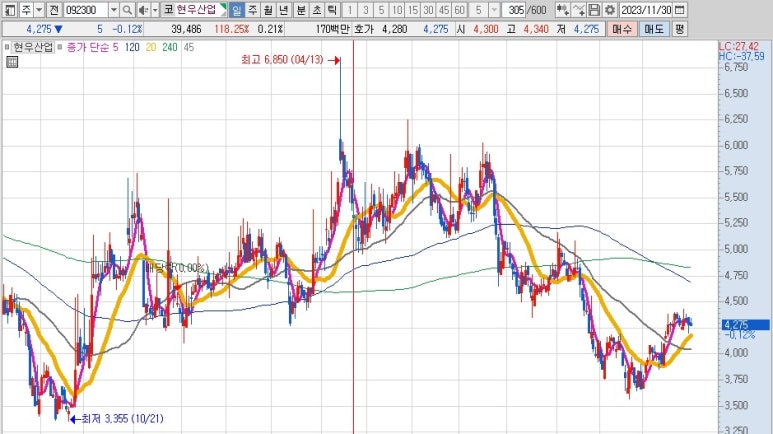
Task: Select the 1 interval button
Action: coord(350,9)
